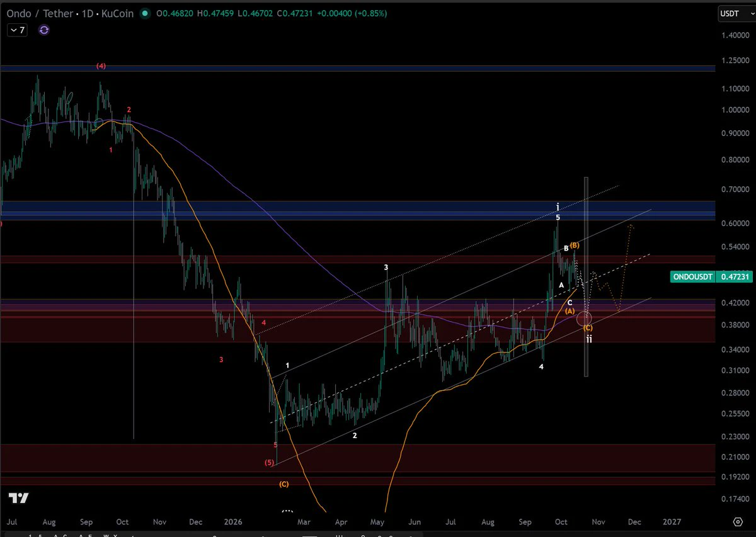The width and height of the screenshot is (756, 537).
Task: Click the ONDOUSDT price line label
Action: 713,276
